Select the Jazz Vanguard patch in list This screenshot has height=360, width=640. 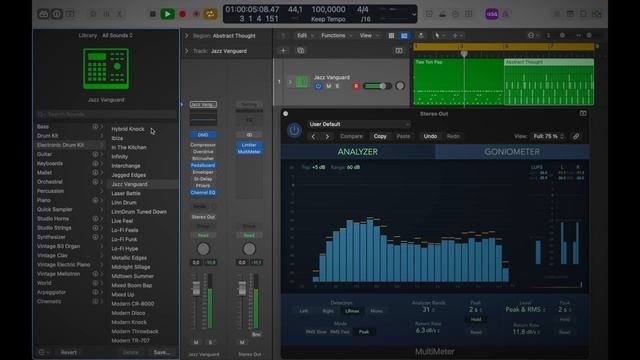[143, 184]
